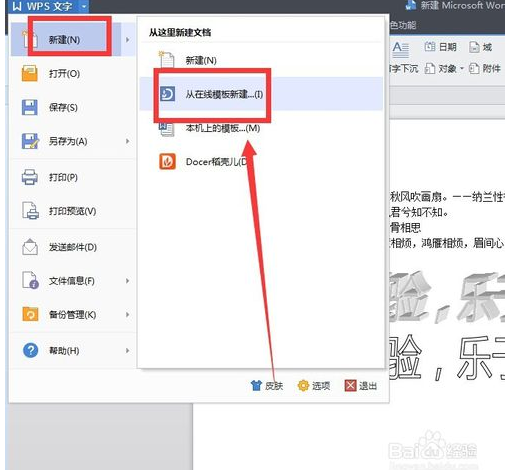The image size is (507, 470).
Task: Choose 打印(P) menu label
Action: tap(63, 177)
